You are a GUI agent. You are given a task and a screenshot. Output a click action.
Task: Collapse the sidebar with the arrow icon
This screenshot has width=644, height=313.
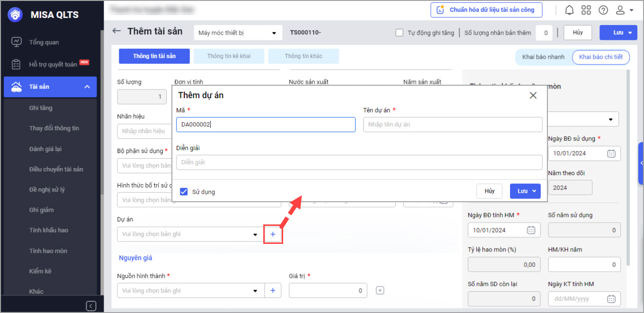(91, 305)
